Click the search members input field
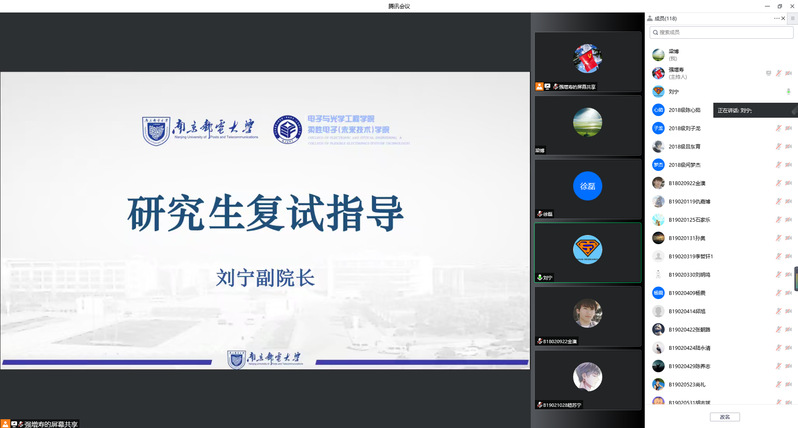The width and height of the screenshot is (798, 428). pyautogui.click(x=720, y=33)
